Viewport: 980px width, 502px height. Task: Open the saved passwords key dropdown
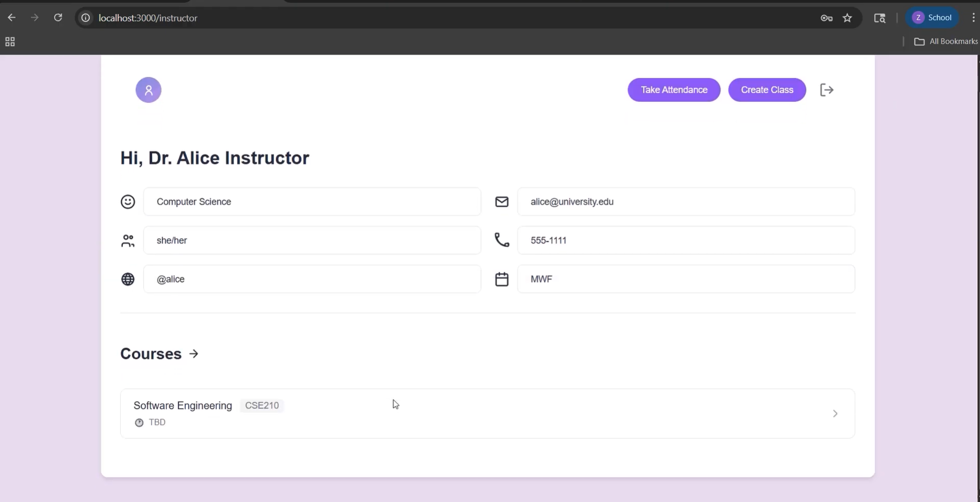tap(826, 18)
